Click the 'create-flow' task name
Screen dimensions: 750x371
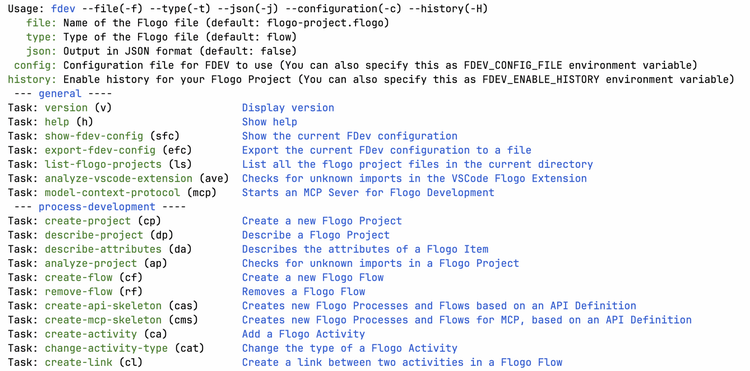coord(78,277)
